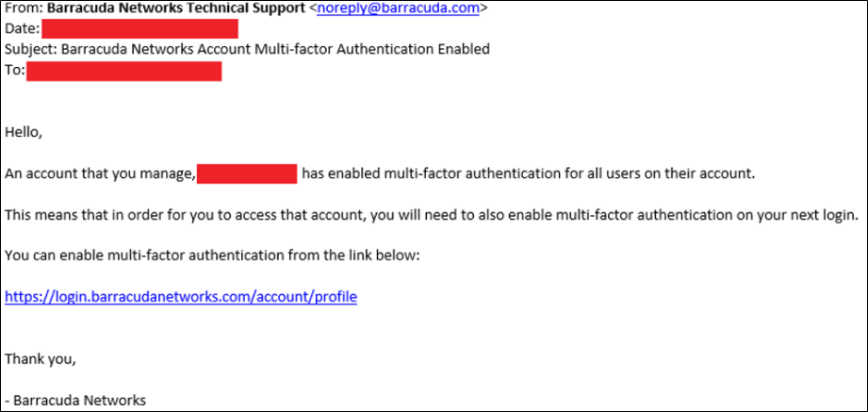Click the noreply@barracuda.com sender address link
The height and width of the screenshot is (412, 868).
click(398, 8)
